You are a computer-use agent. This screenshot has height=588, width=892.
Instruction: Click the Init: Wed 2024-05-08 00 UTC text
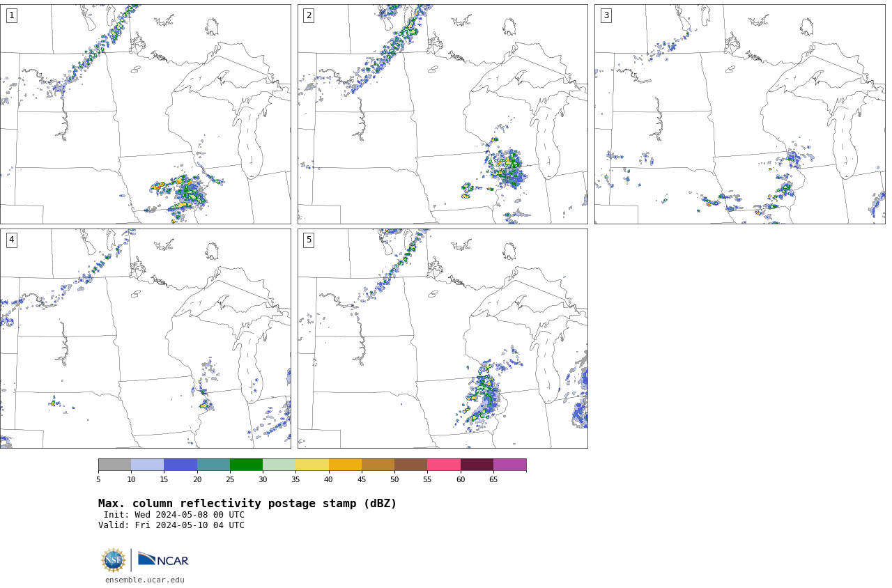tap(174, 515)
